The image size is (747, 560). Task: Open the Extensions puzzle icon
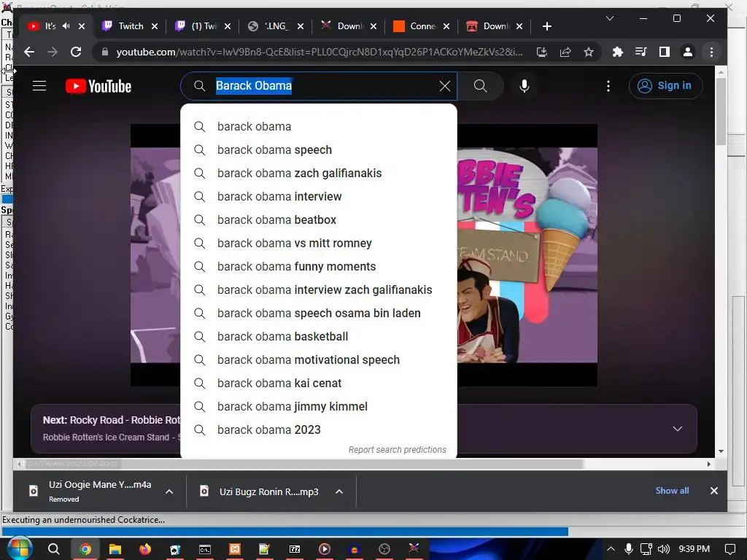[x=617, y=52]
